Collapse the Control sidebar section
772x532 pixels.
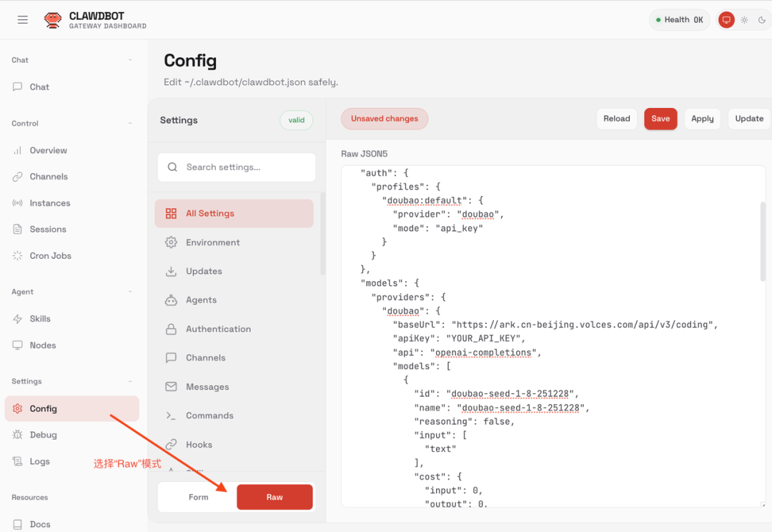click(130, 123)
